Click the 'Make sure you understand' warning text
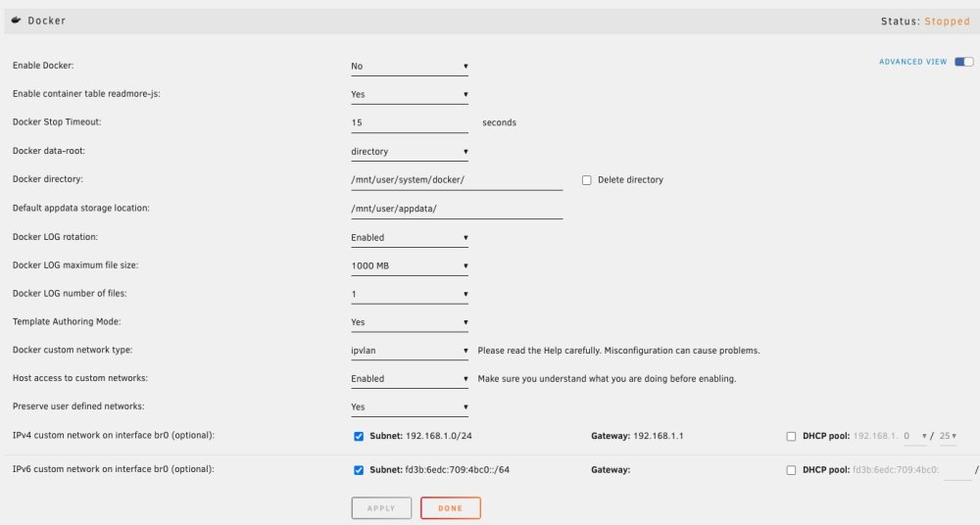 coord(607,379)
